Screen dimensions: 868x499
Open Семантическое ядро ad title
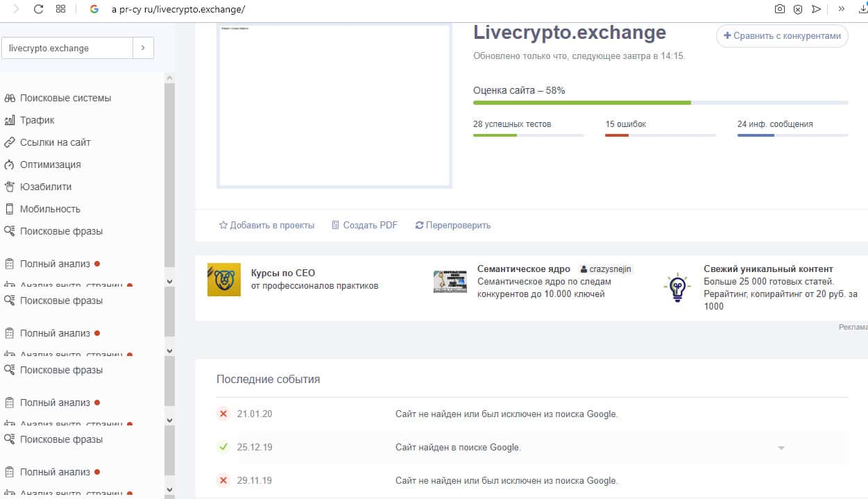524,269
